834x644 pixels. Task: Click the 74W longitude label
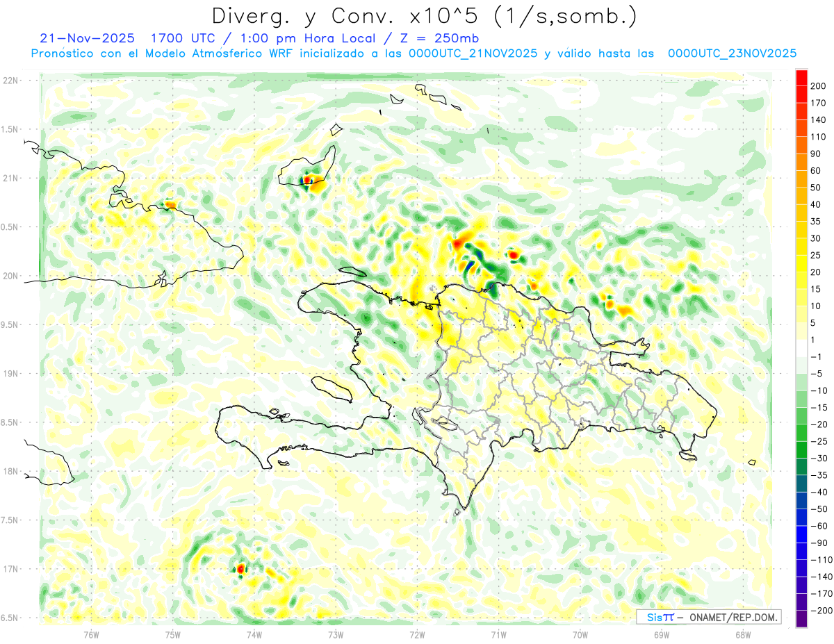[254, 634]
